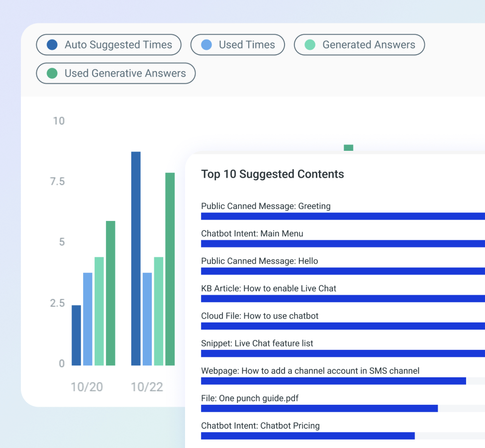Click the bar under One punch guide.pdf

point(319,408)
